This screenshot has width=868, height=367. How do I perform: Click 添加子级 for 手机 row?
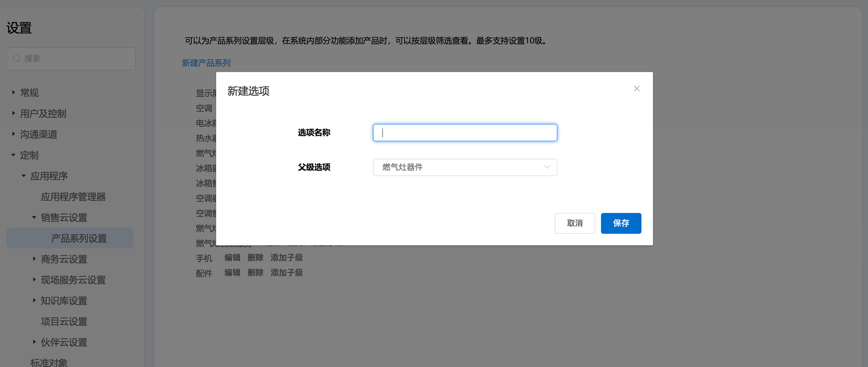tap(286, 258)
